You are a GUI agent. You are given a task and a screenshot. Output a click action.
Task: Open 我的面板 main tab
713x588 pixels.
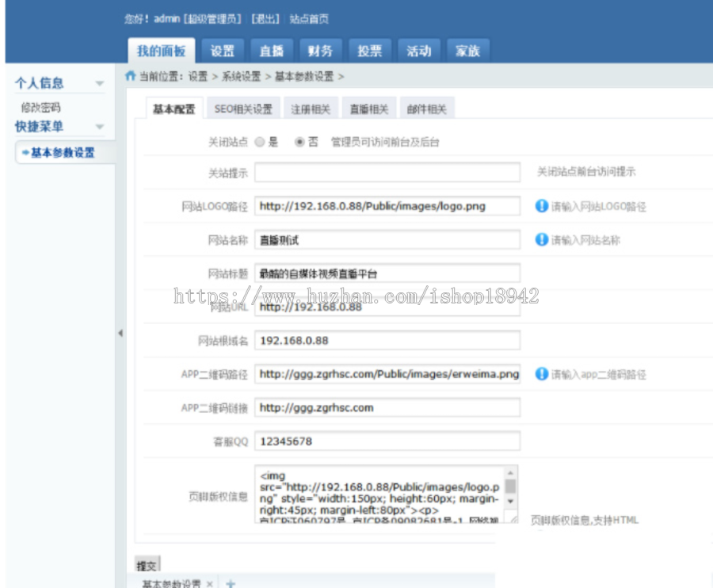pyautogui.click(x=162, y=51)
